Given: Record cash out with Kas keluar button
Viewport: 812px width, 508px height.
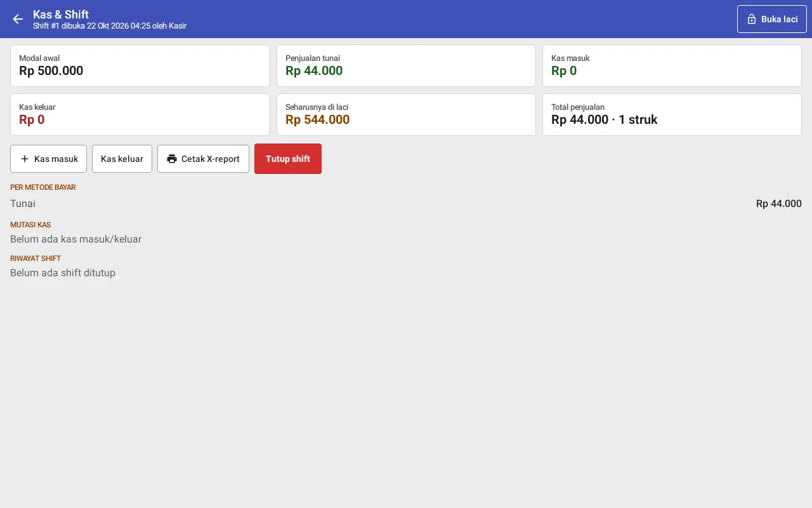Looking at the screenshot, I should [122, 159].
